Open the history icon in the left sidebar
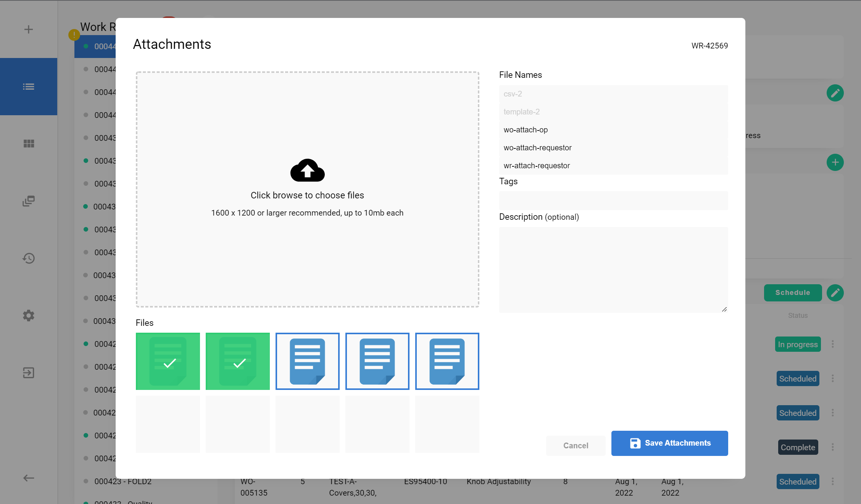 coord(29,258)
